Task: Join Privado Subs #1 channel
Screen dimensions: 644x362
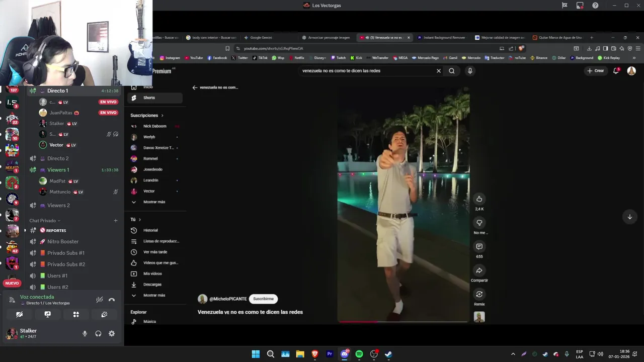Action: click(x=73, y=253)
